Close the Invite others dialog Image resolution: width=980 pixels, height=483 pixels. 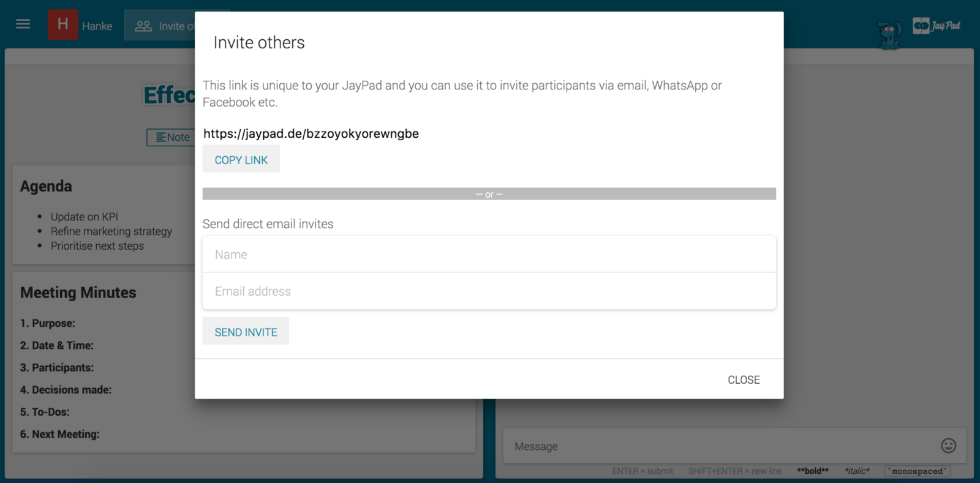[743, 380]
